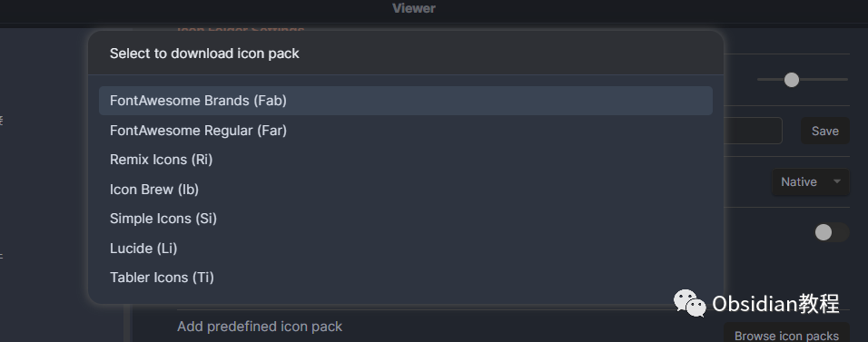Download the Remix Icons (Ri) pack
Image resolution: width=868 pixels, height=342 pixels.
pyautogui.click(x=405, y=160)
